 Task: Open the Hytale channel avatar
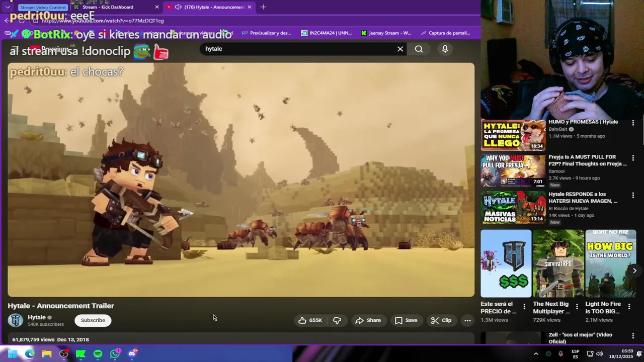click(16, 320)
